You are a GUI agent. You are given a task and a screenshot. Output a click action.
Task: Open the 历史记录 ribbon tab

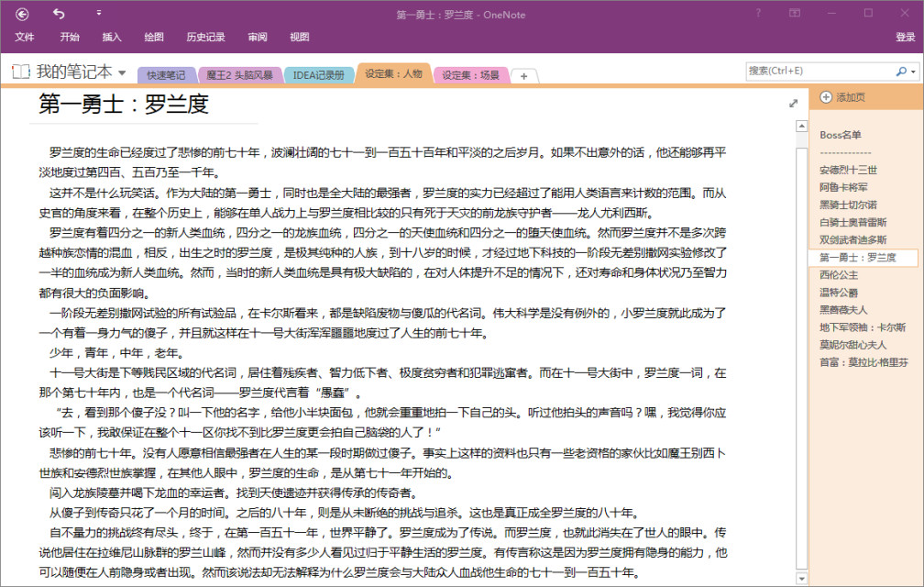(x=205, y=38)
